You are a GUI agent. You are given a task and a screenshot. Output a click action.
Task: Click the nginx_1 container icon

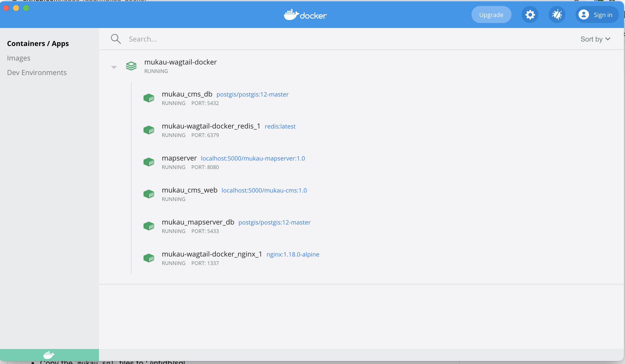pyautogui.click(x=149, y=258)
